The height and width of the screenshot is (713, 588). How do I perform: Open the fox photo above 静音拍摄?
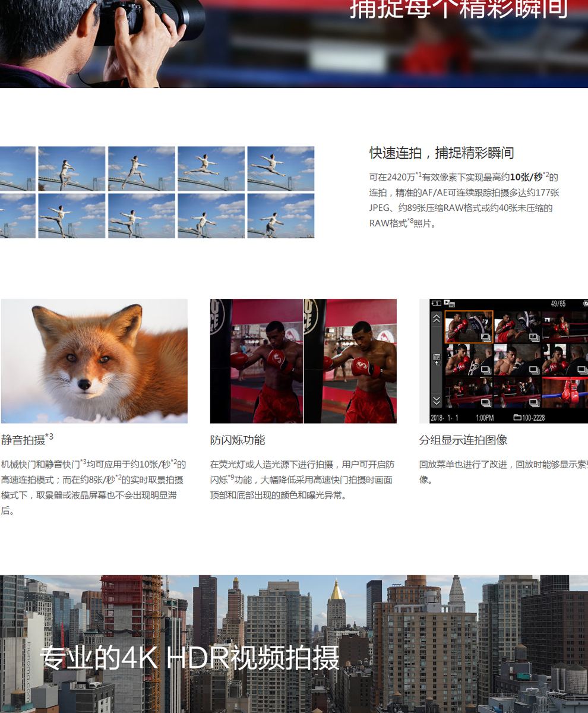click(x=94, y=361)
